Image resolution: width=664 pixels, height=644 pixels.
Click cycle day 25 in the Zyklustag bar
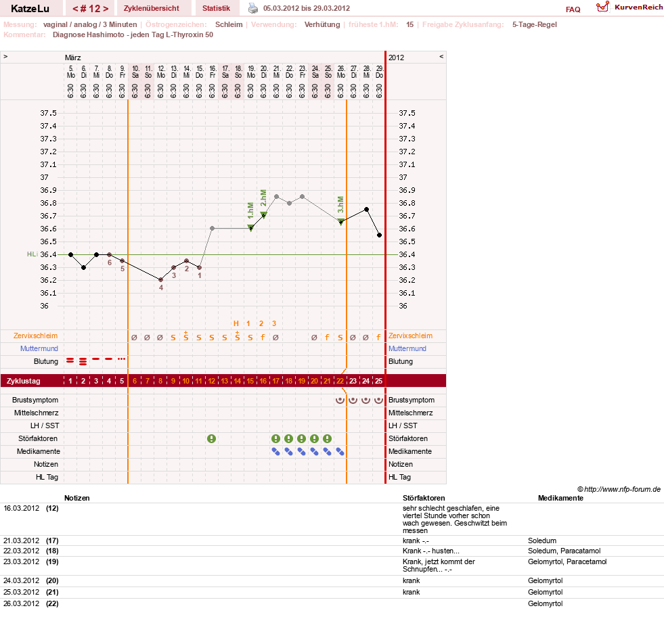point(378,381)
